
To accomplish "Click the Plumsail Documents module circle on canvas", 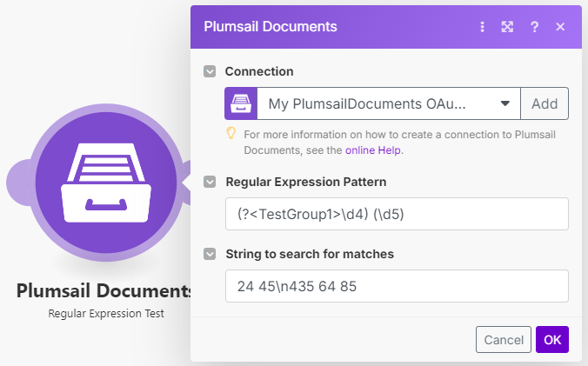I will pos(106,183).
